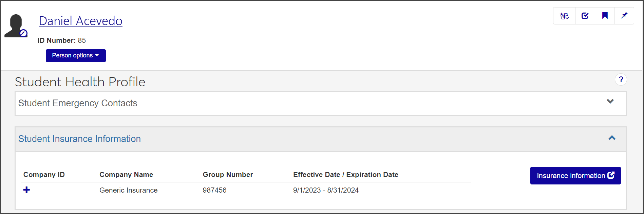Collapse Student Insurance Information using up chevron

(612, 138)
